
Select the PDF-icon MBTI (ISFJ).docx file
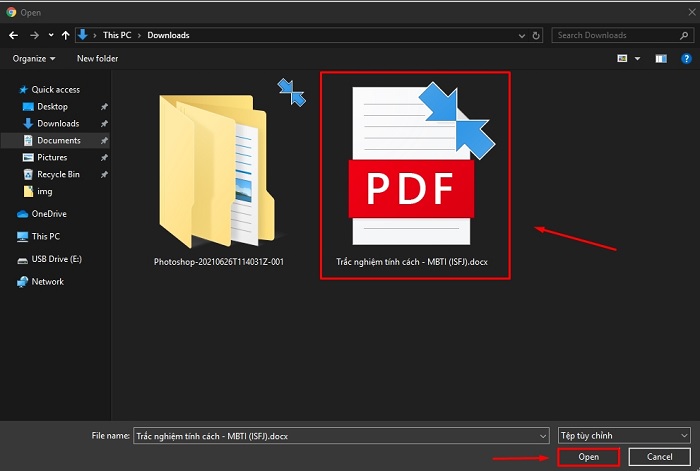tap(414, 175)
